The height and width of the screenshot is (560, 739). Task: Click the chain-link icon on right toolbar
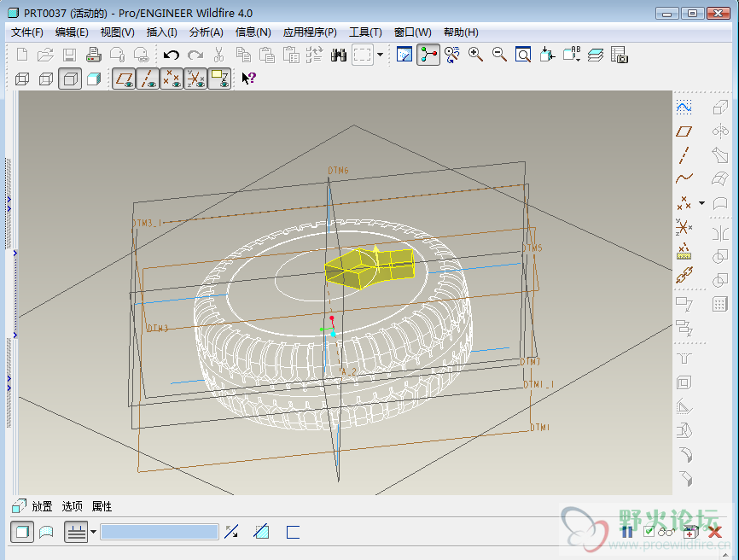(684, 275)
